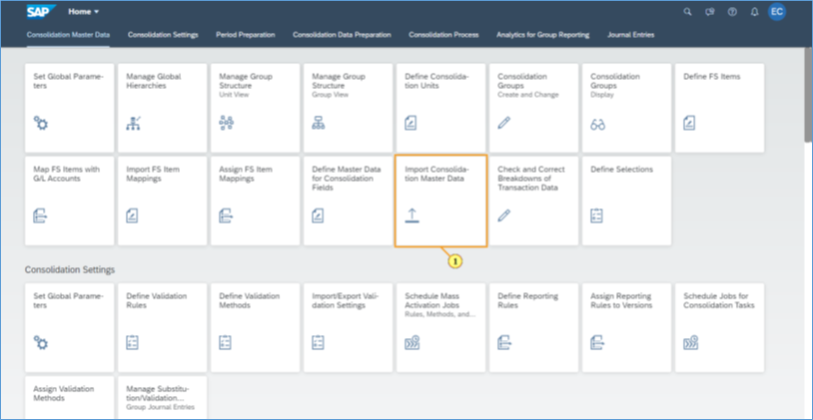Screen dimensions: 813x420
Task: Go to Analytics for Group Reporting tab
Action: coord(544,35)
